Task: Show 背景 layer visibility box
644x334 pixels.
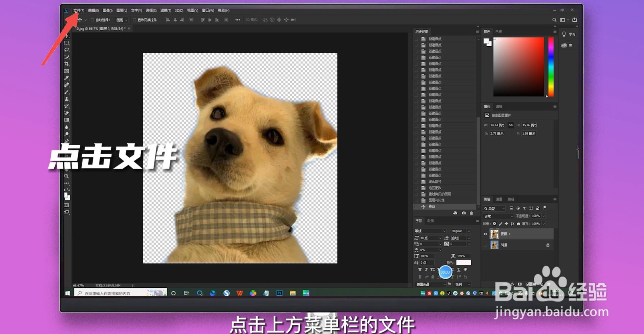Action: [485, 245]
